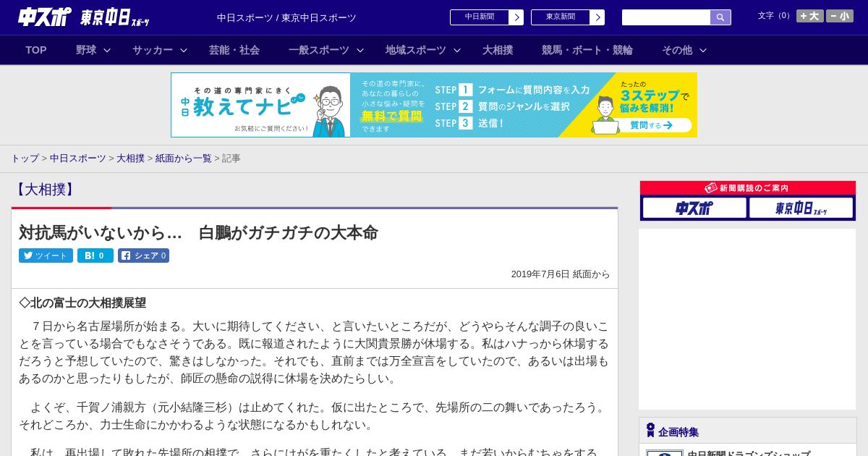Select 芸能・社会 in navigation
Image resolution: width=868 pixels, height=456 pixels.
pyautogui.click(x=234, y=50)
